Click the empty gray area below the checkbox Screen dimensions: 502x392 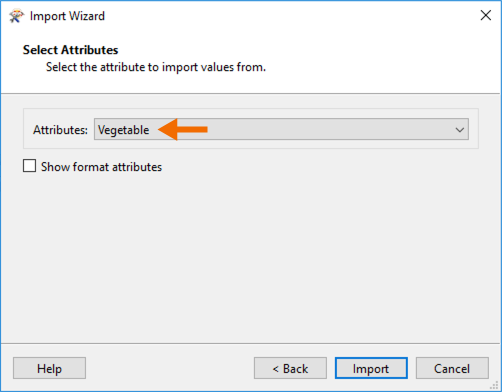click(x=251, y=257)
